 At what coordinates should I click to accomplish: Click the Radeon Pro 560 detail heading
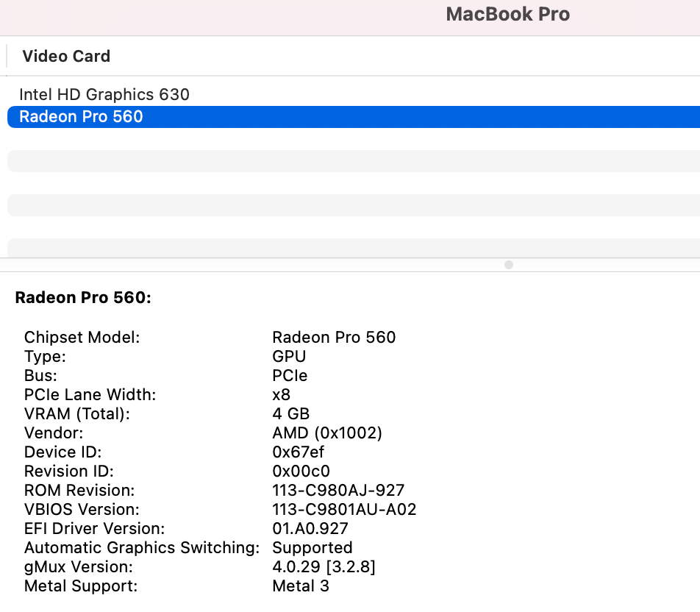click(83, 298)
